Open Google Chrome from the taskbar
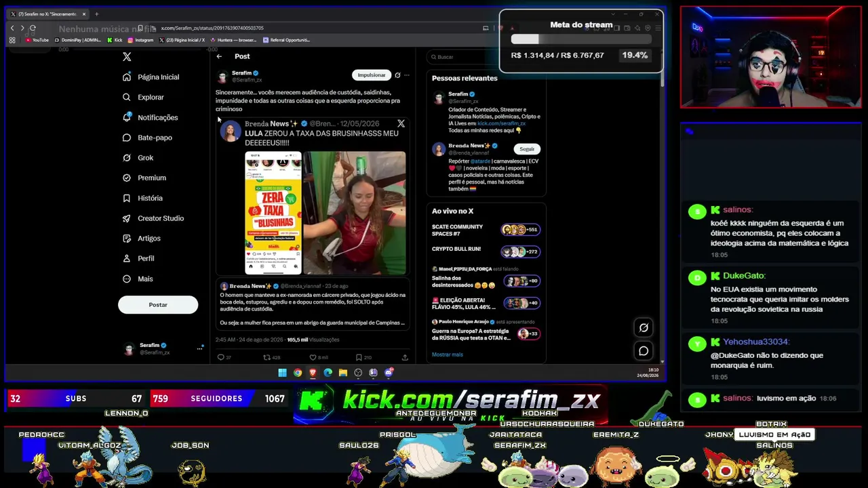The image size is (868, 488). point(298,372)
